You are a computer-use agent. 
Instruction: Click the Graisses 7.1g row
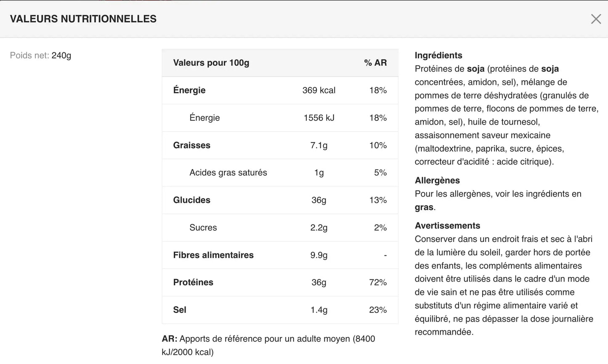point(280,145)
